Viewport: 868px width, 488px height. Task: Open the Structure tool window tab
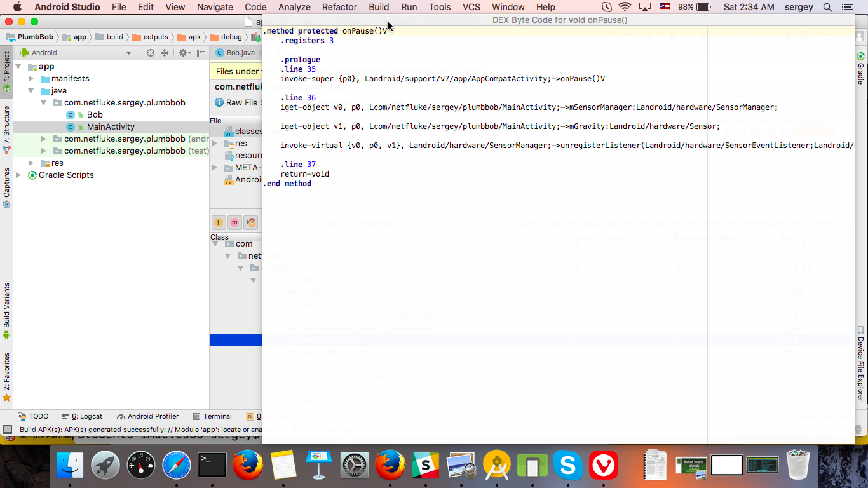6,130
